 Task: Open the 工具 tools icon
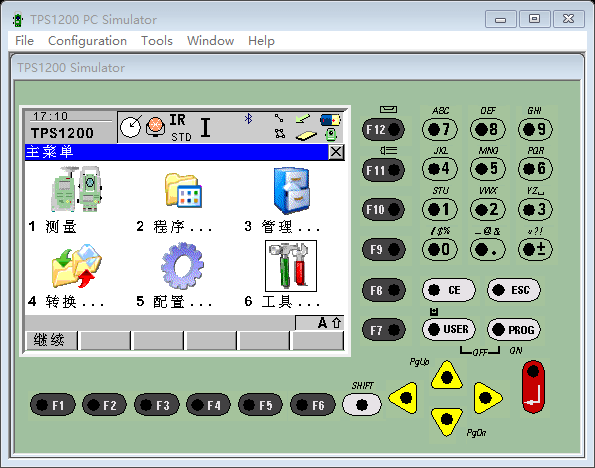tap(291, 266)
